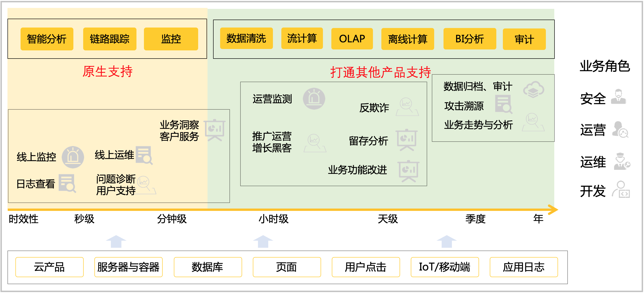
Task: Choose the 页面 data source box
Action: point(287,267)
